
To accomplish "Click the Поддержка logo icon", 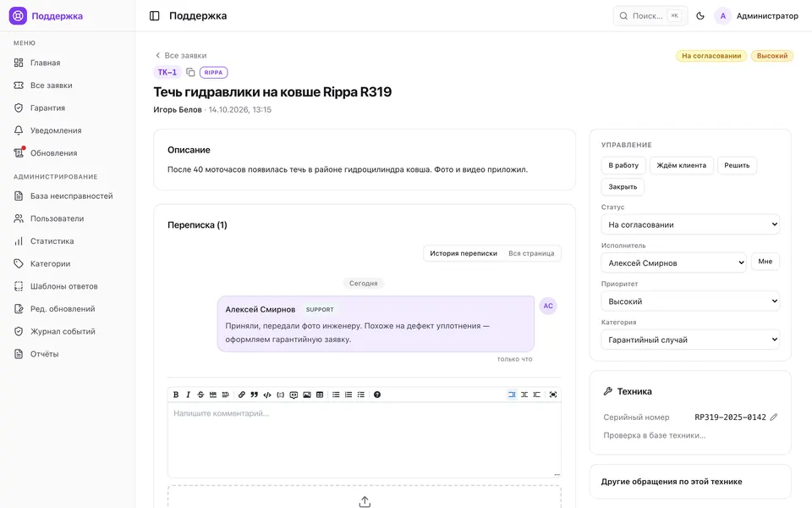I will 18,15.
